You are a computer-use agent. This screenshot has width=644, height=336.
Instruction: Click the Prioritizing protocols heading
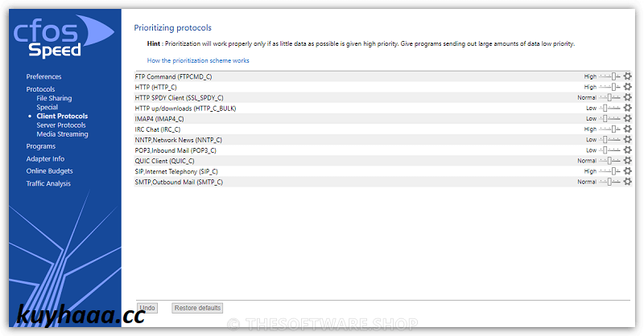172,28
